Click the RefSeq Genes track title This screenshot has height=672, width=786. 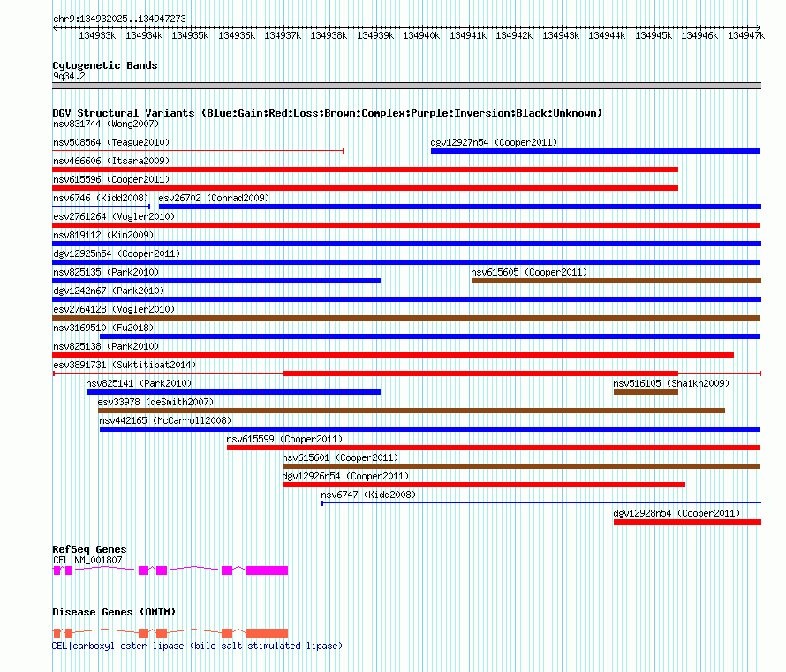pyautogui.click(x=89, y=549)
